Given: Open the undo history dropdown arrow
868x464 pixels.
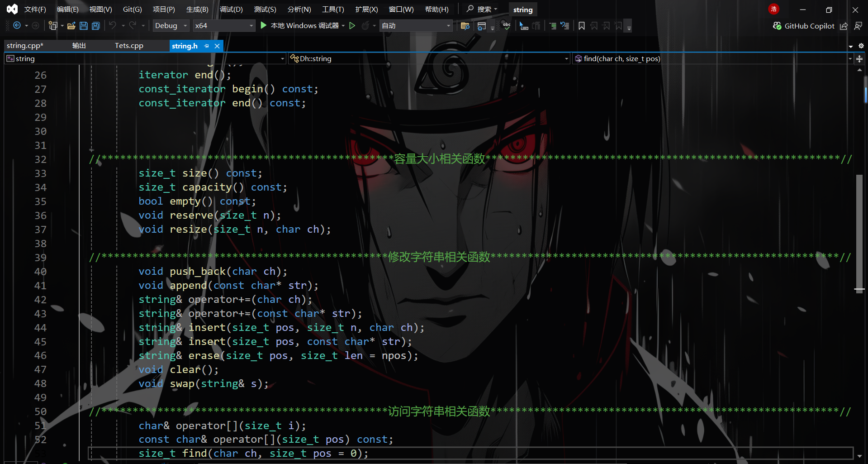Looking at the screenshot, I should click(123, 26).
